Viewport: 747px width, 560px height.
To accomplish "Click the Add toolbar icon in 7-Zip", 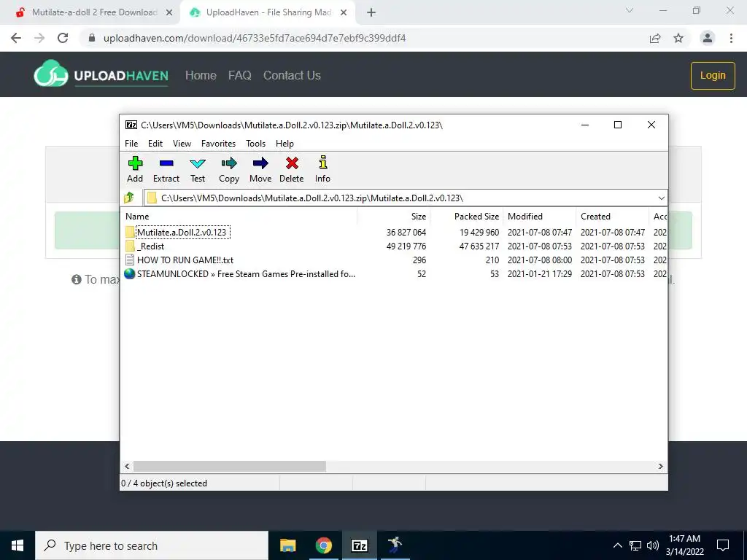I will [135, 163].
